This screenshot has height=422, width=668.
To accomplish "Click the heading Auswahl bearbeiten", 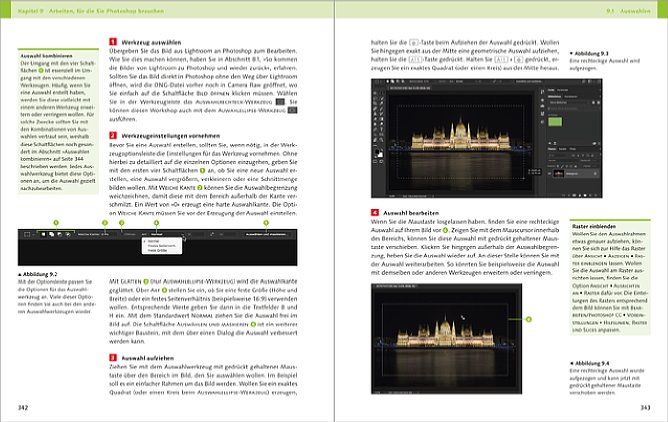I will pyautogui.click(x=411, y=213).
